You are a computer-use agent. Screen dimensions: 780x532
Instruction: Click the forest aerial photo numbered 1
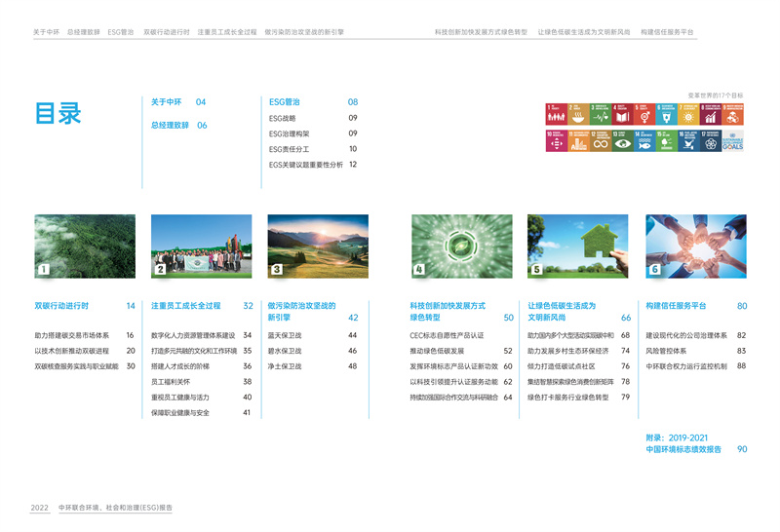tap(85, 247)
